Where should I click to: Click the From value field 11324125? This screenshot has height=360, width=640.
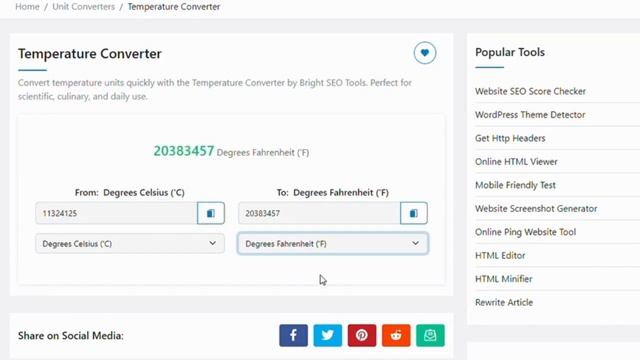pyautogui.click(x=116, y=213)
